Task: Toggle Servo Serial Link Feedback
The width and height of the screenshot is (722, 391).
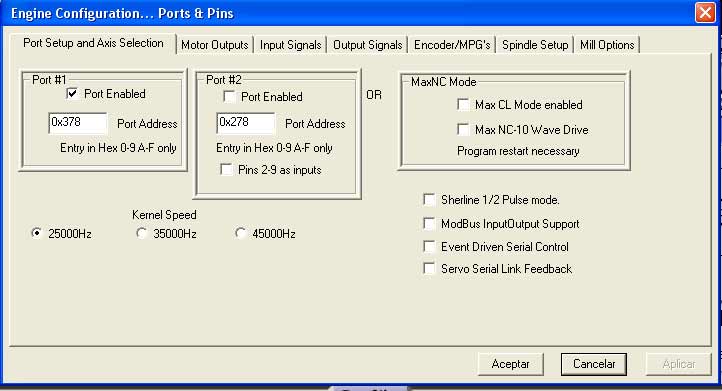Action: [x=429, y=268]
